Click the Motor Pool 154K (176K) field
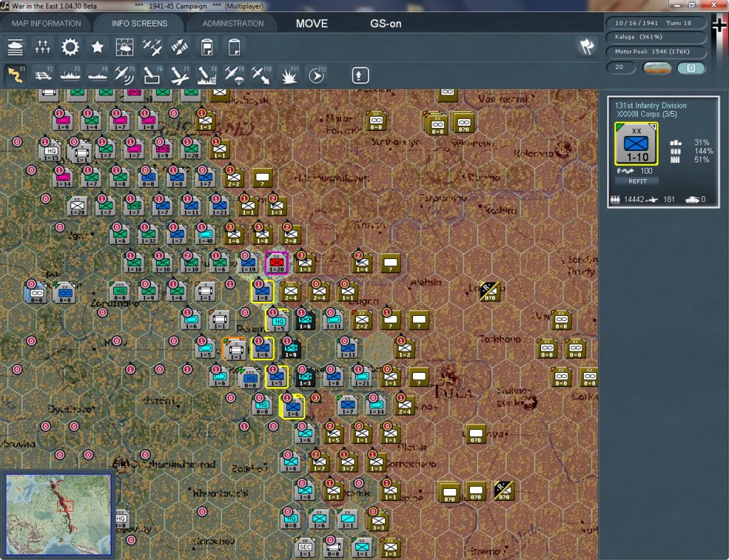Viewport: 729px width, 560px height. tap(656, 51)
